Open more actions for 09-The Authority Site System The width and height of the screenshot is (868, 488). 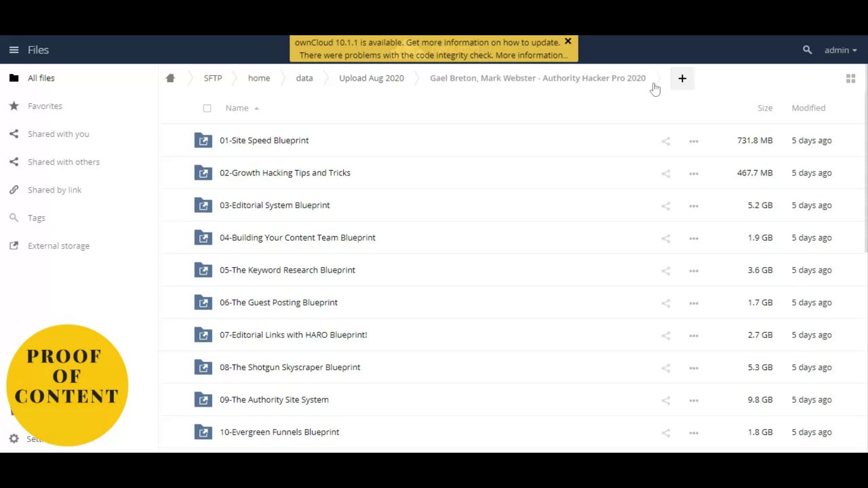click(x=694, y=400)
